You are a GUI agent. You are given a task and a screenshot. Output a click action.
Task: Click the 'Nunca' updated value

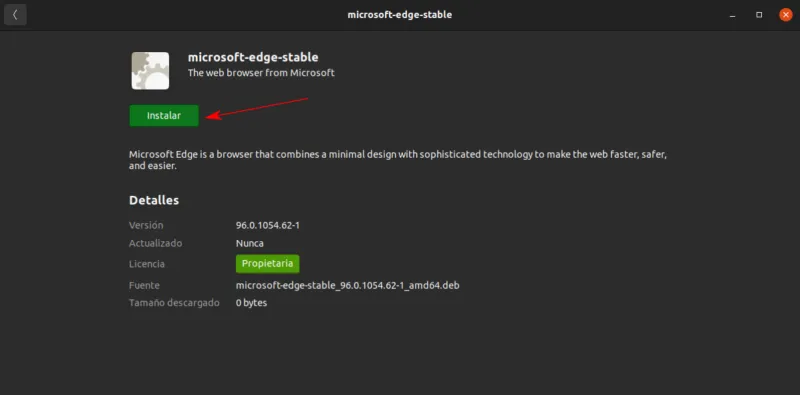tap(249, 243)
